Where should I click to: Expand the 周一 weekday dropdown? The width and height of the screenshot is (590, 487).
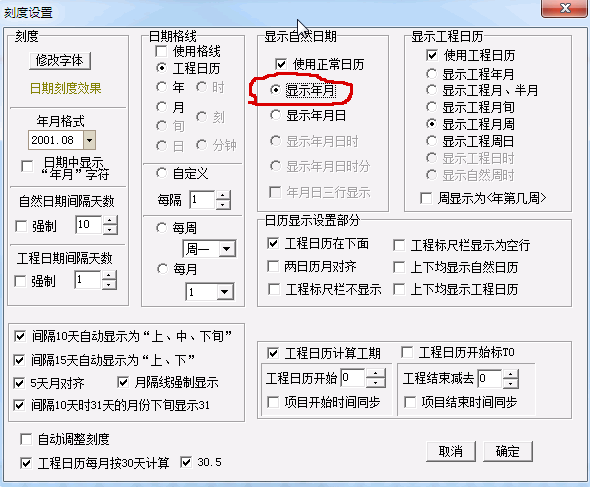[227, 249]
